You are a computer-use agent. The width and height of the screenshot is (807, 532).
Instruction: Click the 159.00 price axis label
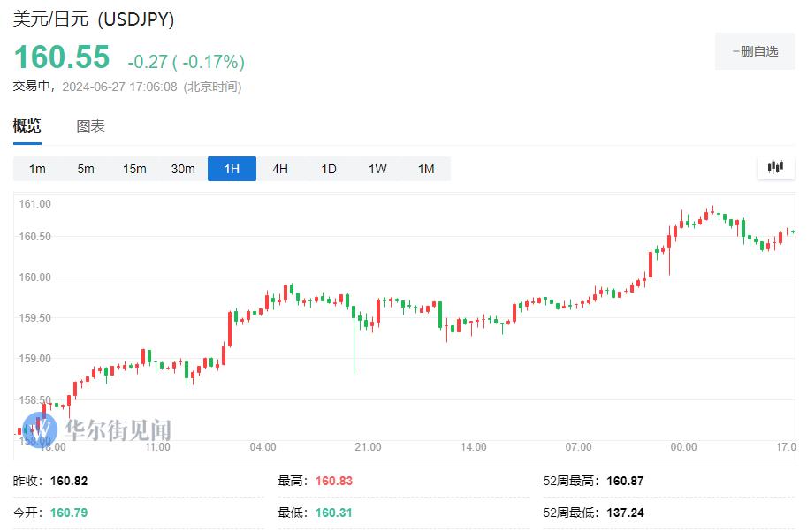[35, 359]
